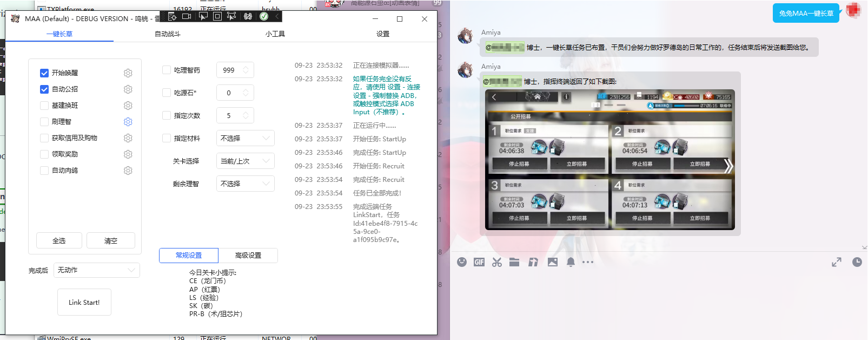Tick the 指定材料 checkbox
Screen dimensions: 868x340
[x=167, y=138]
